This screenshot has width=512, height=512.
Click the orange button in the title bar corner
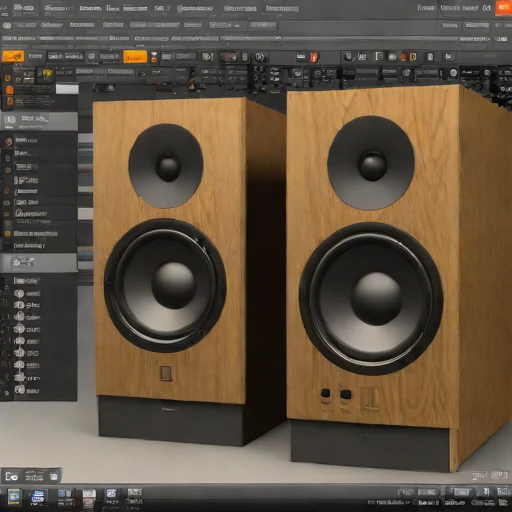503,8
